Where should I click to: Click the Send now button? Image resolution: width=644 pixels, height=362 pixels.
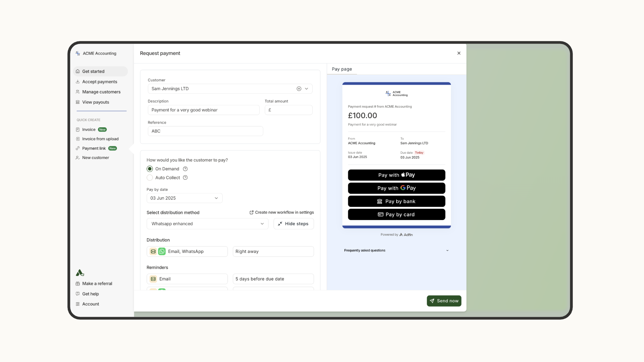tap(444, 301)
